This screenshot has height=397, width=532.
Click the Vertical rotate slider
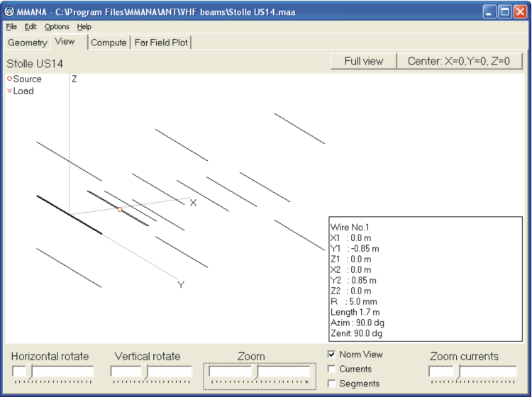pyautogui.click(x=151, y=371)
